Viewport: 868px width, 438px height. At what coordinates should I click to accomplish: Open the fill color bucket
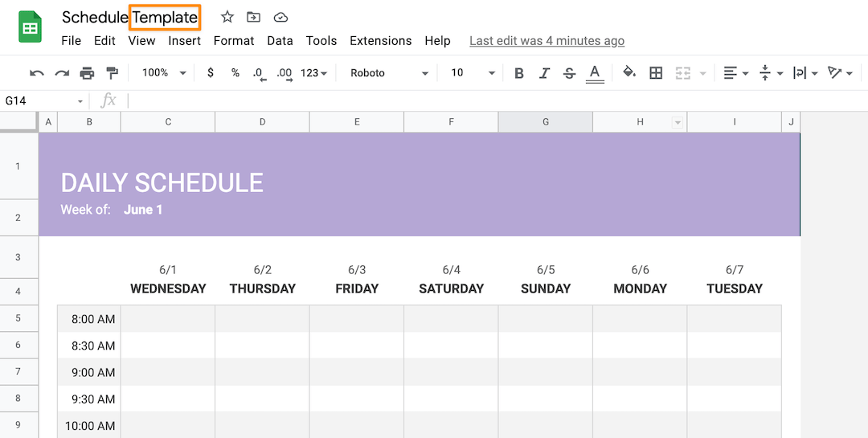pos(629,73)
